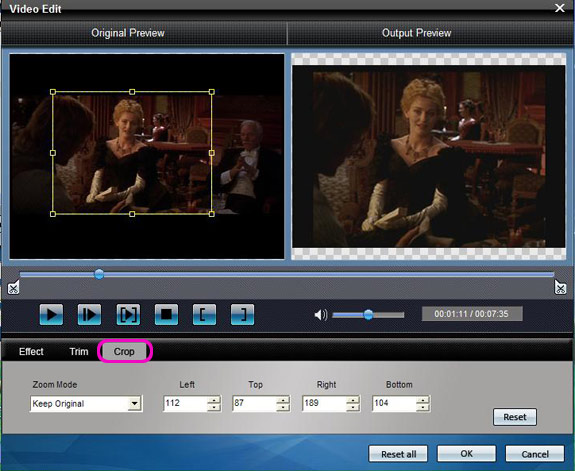Confirm edits with the OK button
575x471 pixels.
point(466,454)
